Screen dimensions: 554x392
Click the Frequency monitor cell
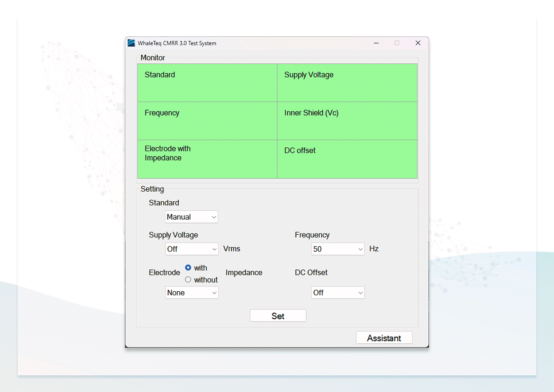(207, 121)
